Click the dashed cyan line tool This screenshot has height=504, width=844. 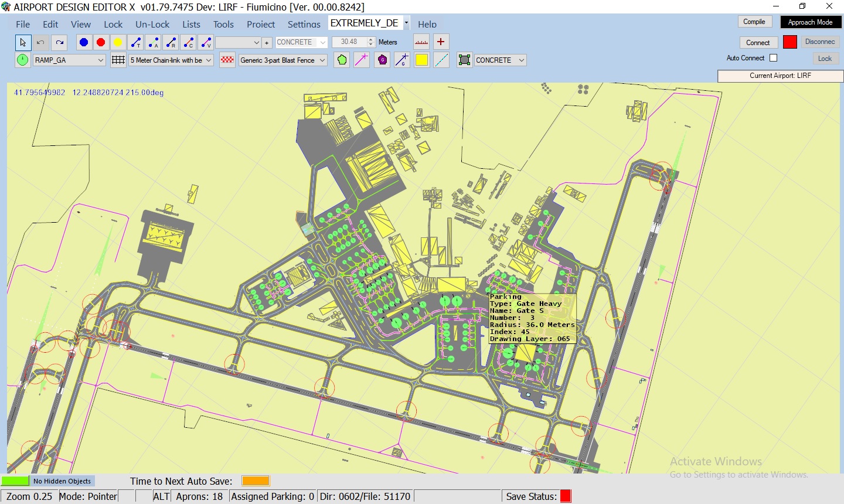click(x=442, y=59)
